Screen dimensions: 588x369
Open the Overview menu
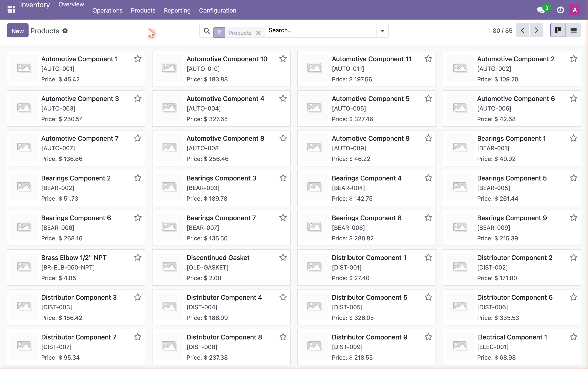71,4
